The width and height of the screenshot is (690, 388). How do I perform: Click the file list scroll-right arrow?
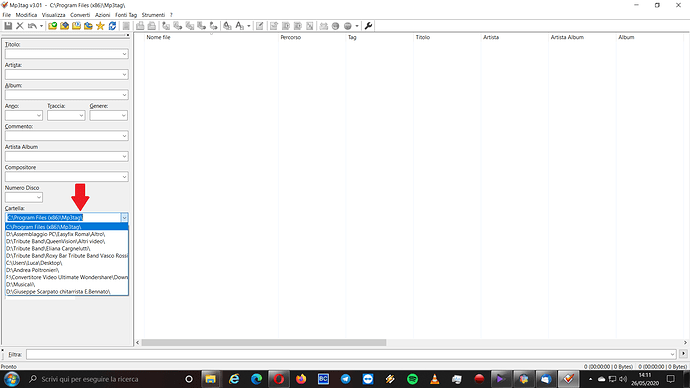[x=685, y=342]
